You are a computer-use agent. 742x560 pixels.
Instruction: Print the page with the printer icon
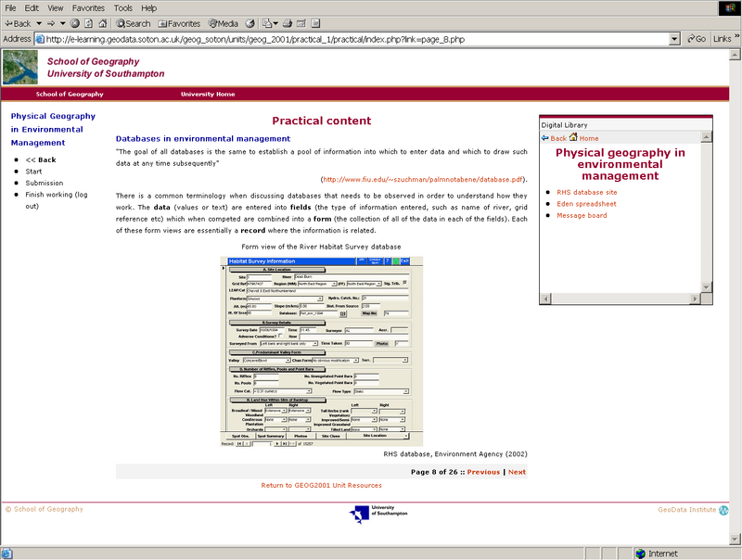coord(288,23)
